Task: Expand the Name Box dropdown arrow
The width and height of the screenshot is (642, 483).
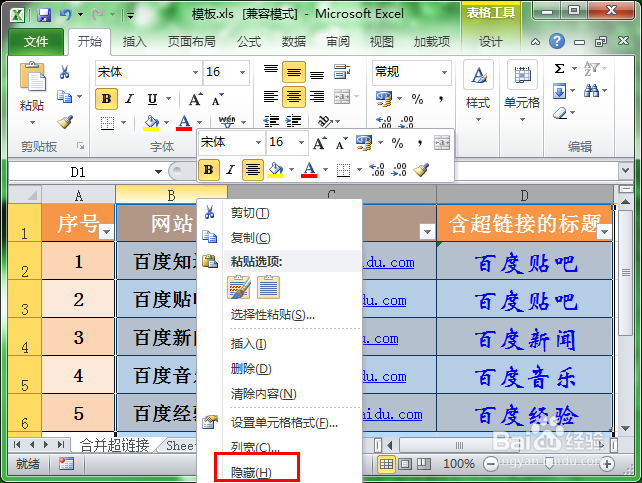Action: point(158,172)
